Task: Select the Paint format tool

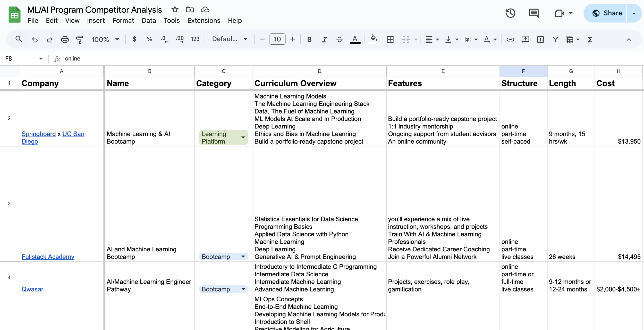Action: (79, 39)
